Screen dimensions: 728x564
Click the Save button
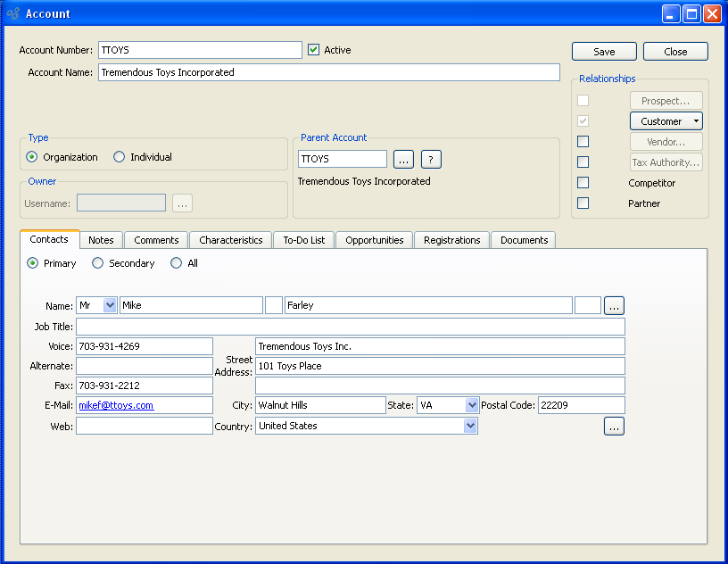pyautogui.click(x=604, y=52)
